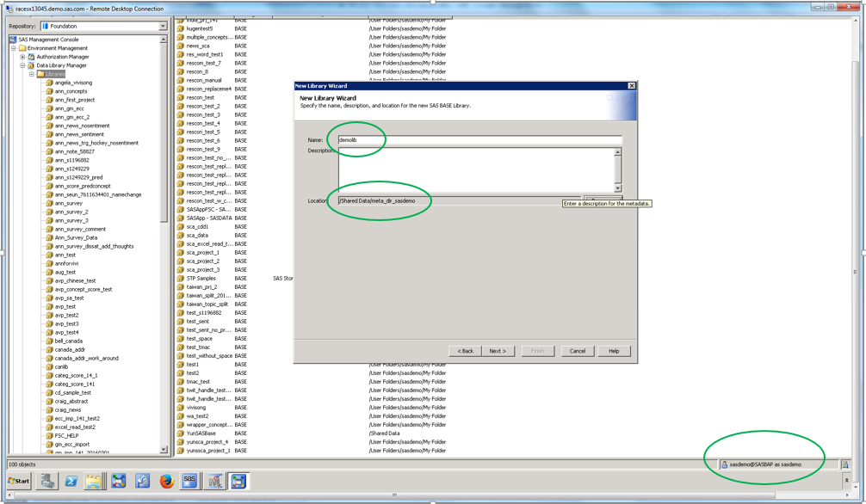This screenshot has height=504, width=866.
Task: Click the tree panel scroll-up arrow
Action: click(x=164, y=40)
